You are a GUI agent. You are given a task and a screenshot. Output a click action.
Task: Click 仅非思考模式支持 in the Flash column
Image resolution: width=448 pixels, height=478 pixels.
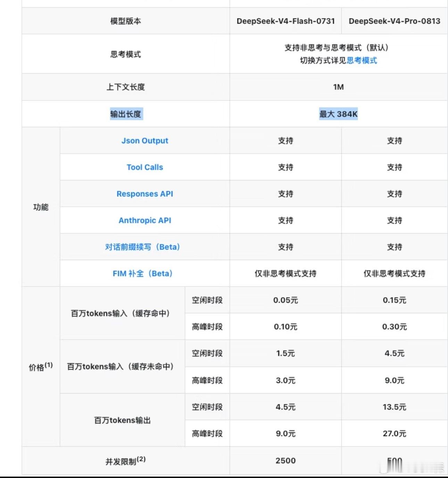tap(286, 274)
